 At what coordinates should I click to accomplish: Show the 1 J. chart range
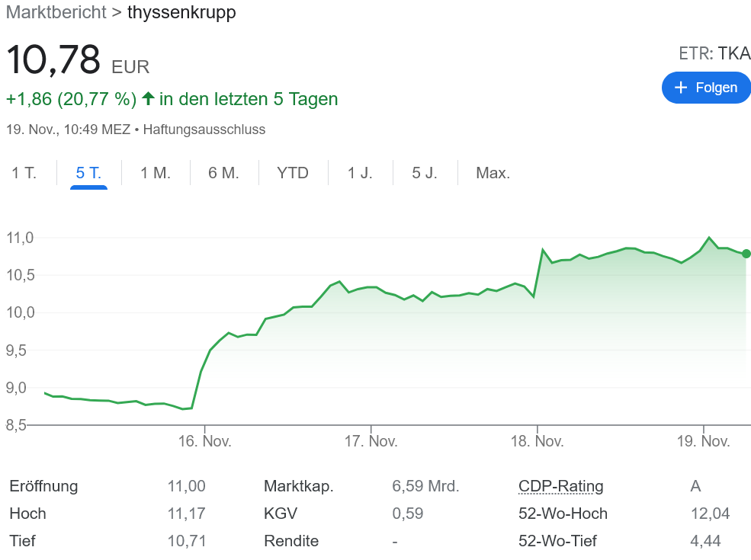click(360, 173)
